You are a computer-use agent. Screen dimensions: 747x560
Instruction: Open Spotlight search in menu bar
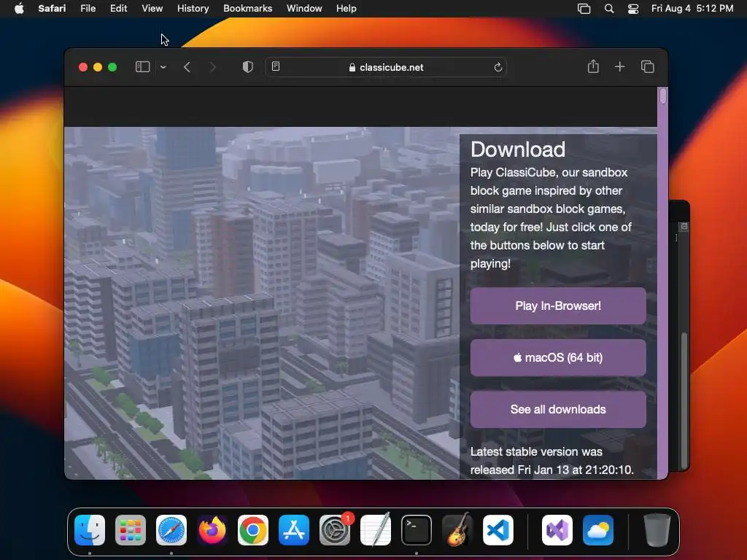point(609,9)
